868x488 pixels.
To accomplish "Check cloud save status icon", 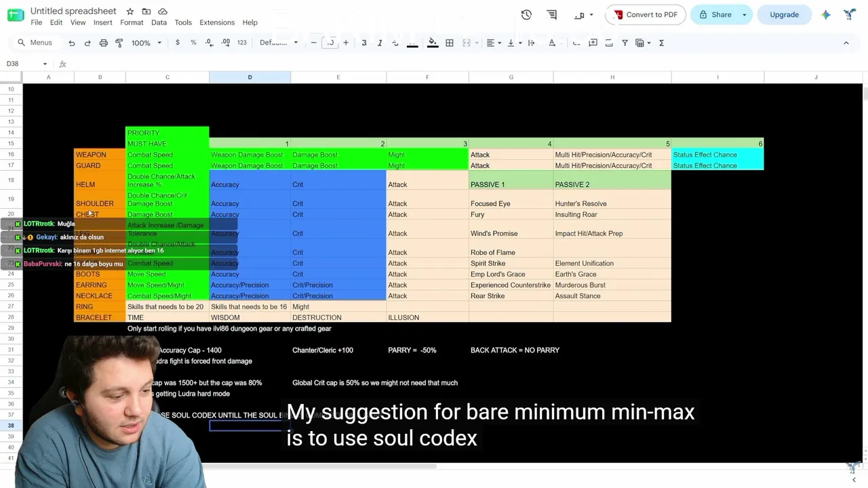I will point(163,12).
